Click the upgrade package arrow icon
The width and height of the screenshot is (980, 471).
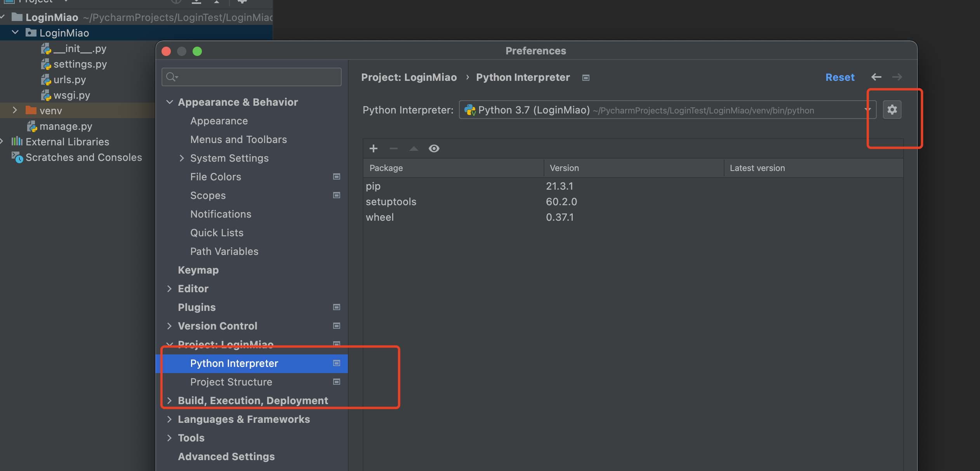414,148
